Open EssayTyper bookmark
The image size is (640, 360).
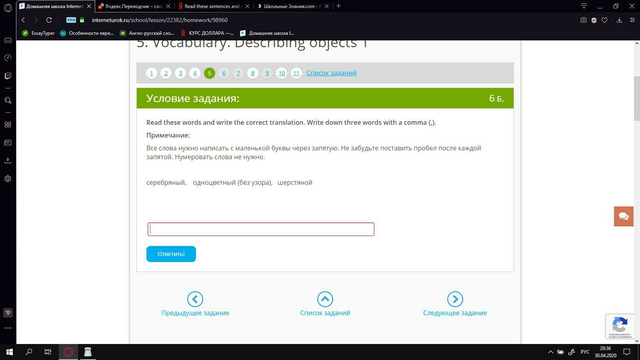[38, 33]
